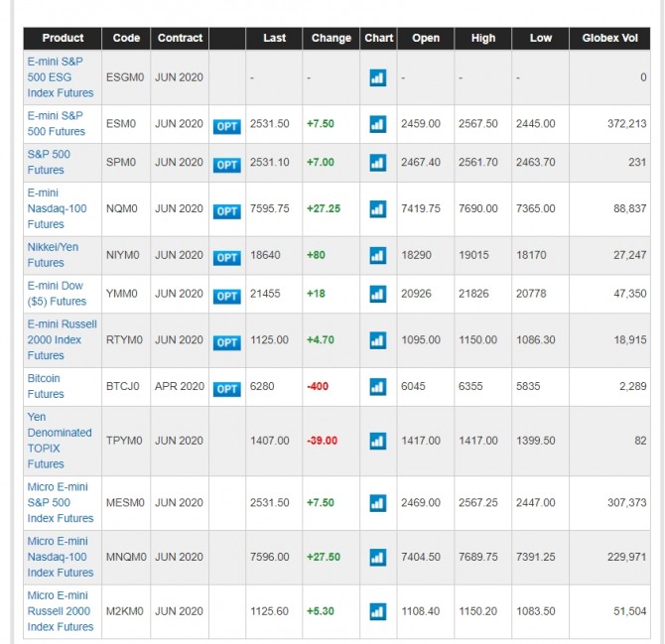The image size is (665, 644).
Task: Open chart for E-mini S&P 500 ESG Index
Action: tap(377, 77)
